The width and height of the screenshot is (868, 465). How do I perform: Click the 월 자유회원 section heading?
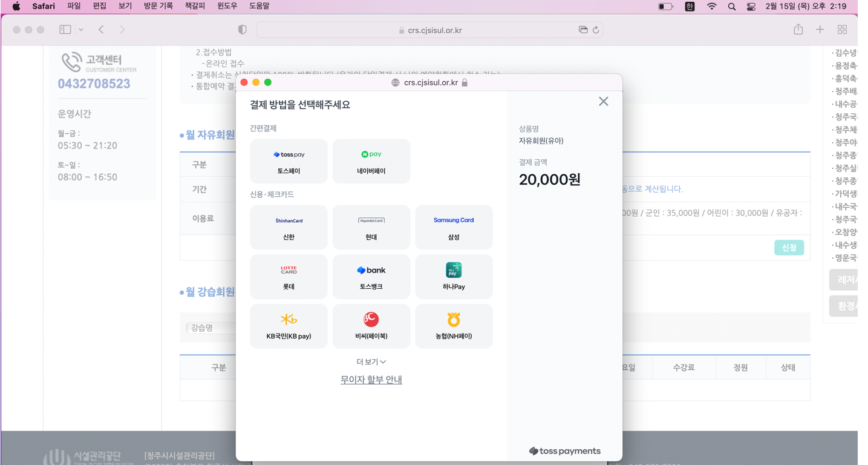pyautogui.click(x=210, y=134)
